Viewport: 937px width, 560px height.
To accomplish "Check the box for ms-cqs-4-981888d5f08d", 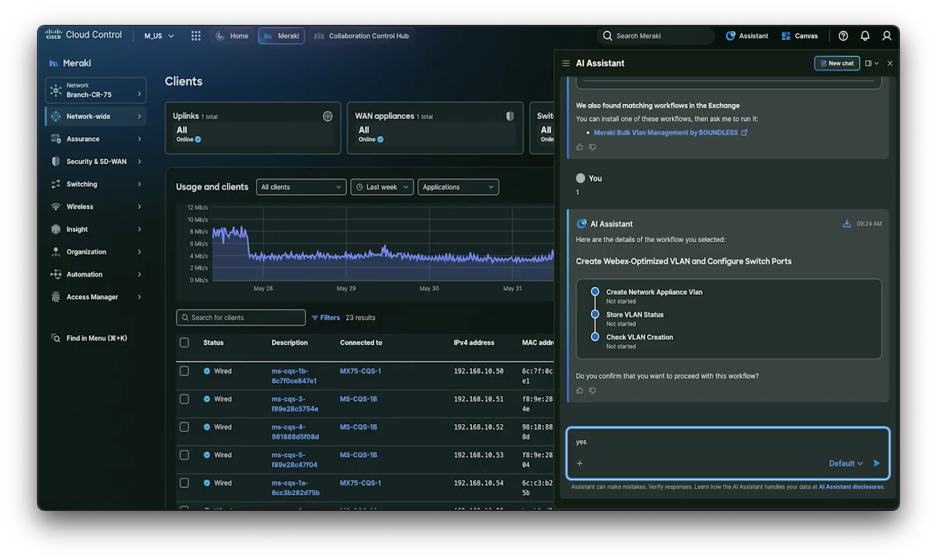I will [x=184, y=427].
